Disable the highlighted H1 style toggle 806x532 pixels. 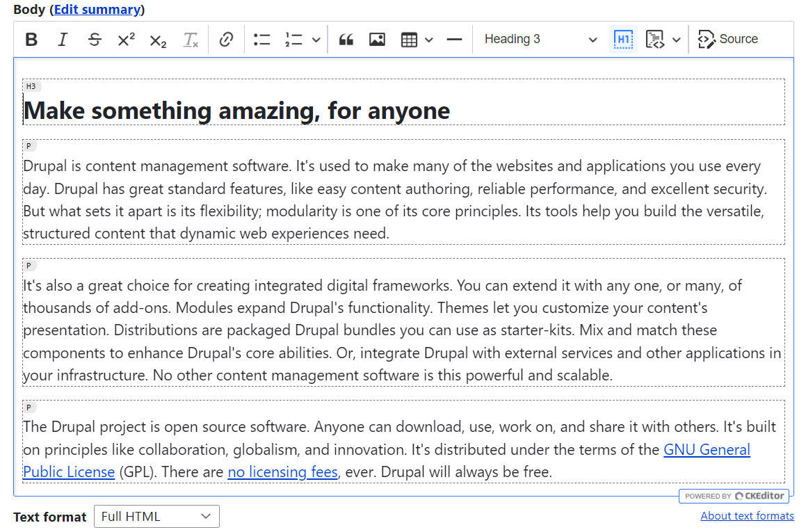coord(623,39)
